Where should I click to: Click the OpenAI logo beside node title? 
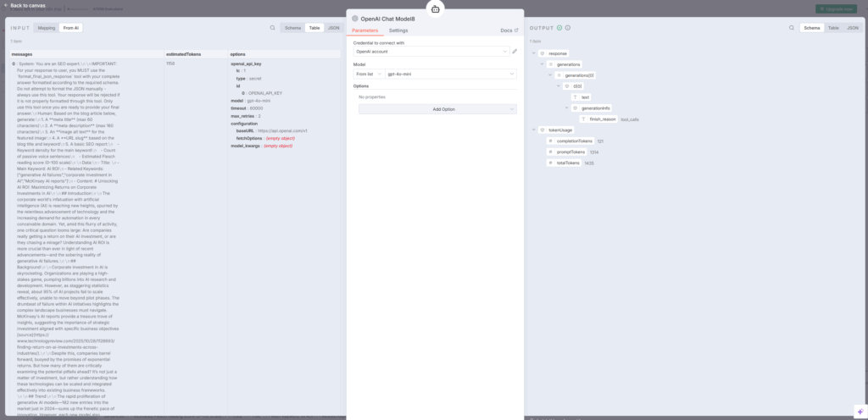point(355,18)
